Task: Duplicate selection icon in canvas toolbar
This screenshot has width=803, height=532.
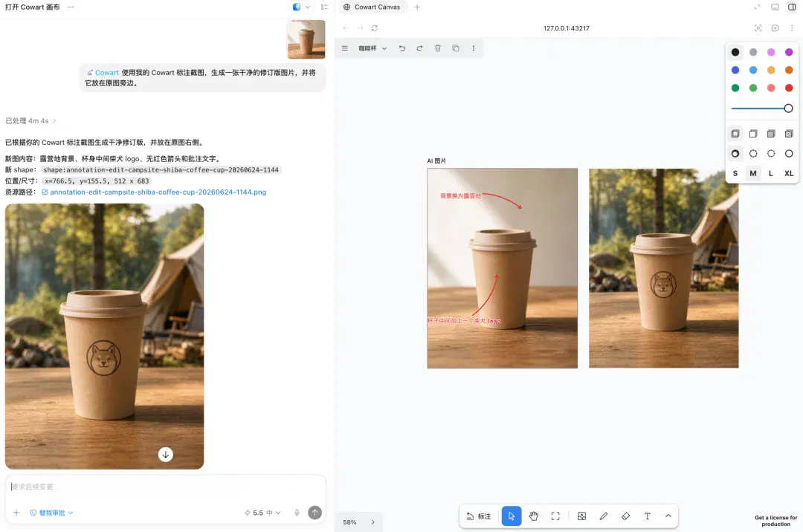Action: pyautogui.click(x=455, y=48)
